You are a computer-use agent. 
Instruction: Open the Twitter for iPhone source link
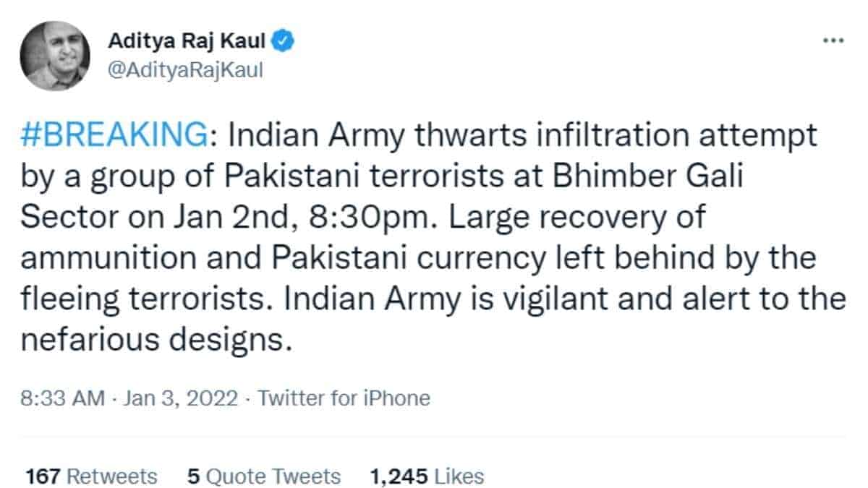point(344,398)
